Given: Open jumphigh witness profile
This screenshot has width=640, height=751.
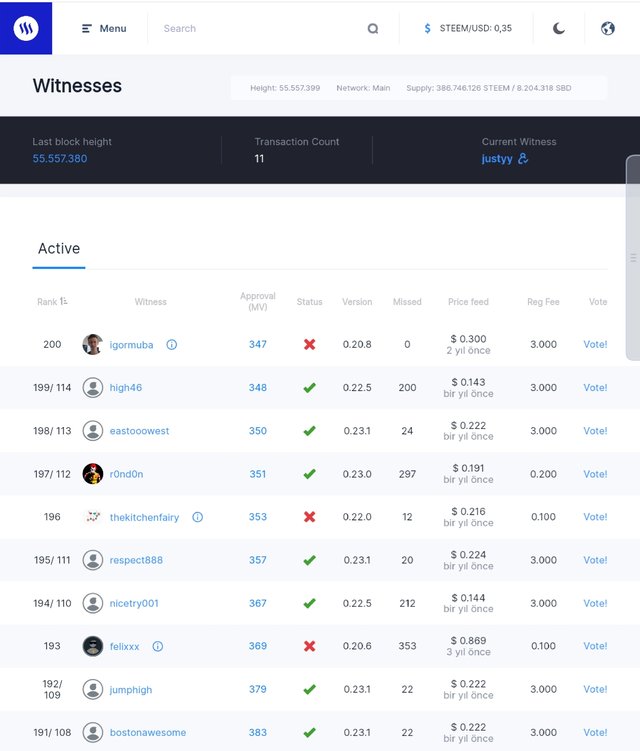Looking at the screenshot, I should [x=131, y=690].
